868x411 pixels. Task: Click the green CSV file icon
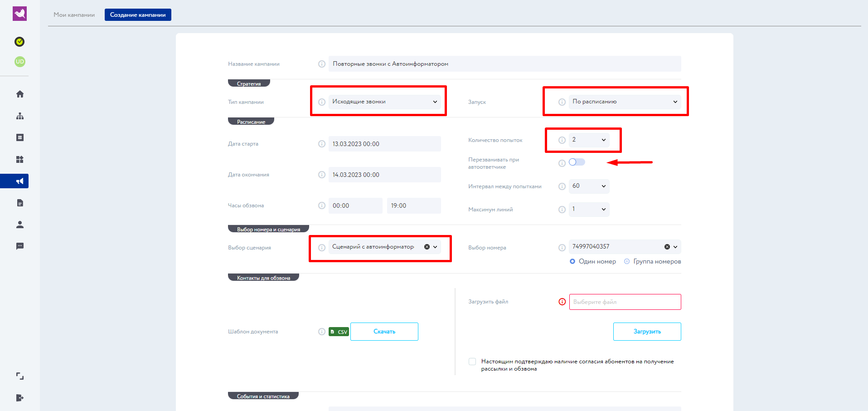coord(339,332)
